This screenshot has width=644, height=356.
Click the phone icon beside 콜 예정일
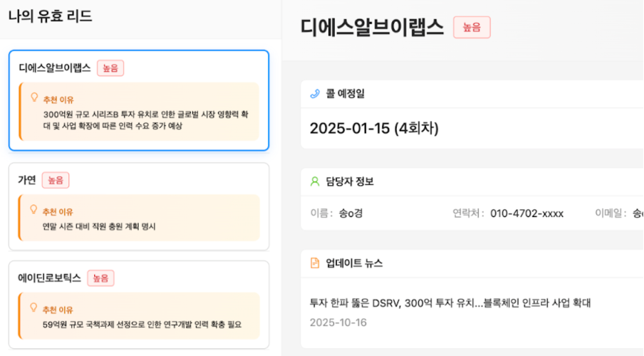315,93
